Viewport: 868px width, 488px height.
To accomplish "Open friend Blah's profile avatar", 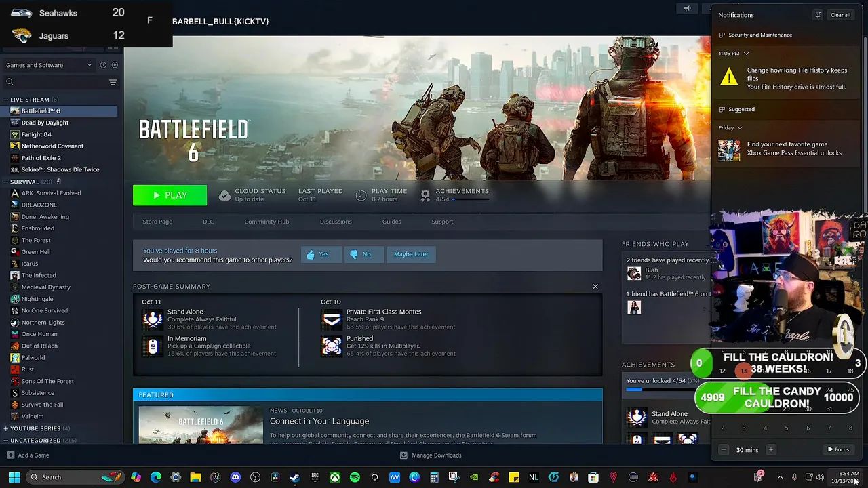I will [634, 273].
